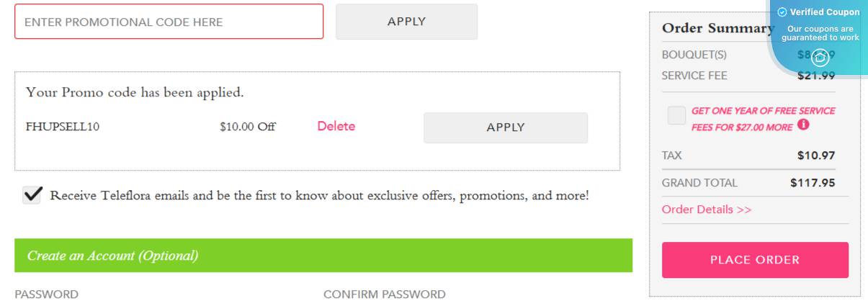Uncheck the Receive Teleflora emails checkbox
Viewport: 868px width, 306px height.
click(x=32, y=195)
